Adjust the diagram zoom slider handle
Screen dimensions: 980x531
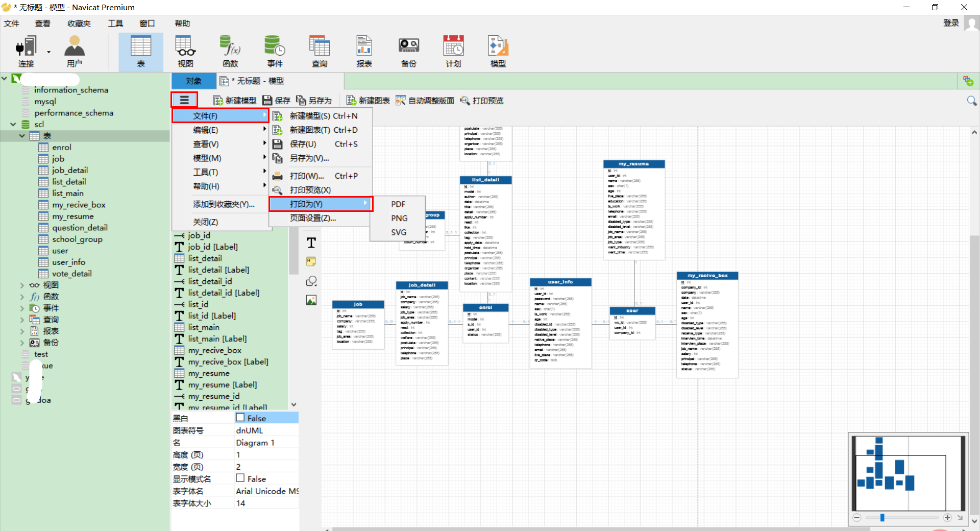click(x=882, y=518)
